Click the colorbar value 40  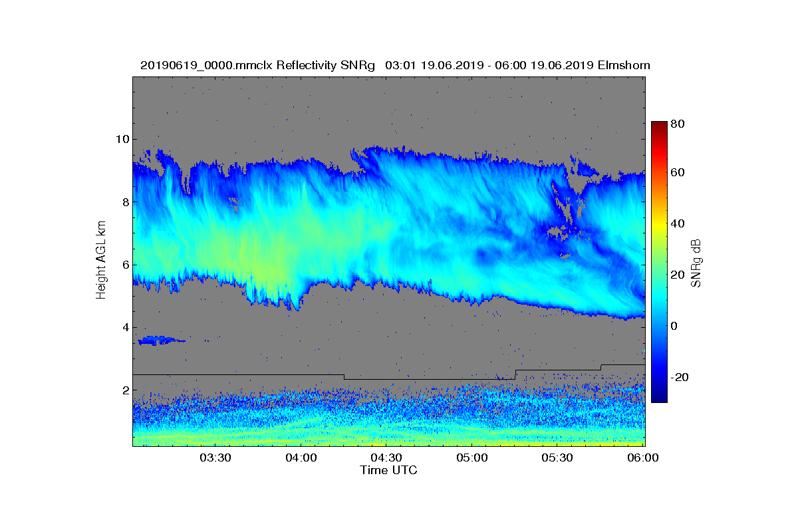[678, 223]
